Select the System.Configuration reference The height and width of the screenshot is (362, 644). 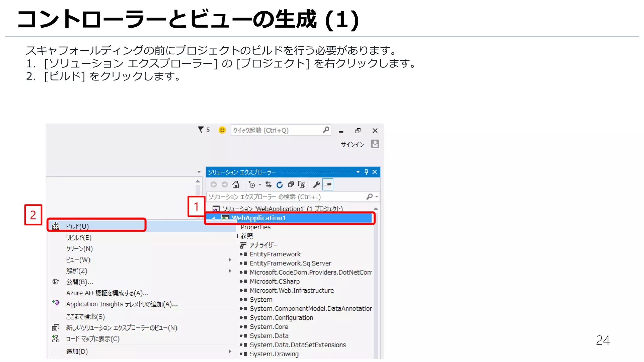tap(281, 317)
